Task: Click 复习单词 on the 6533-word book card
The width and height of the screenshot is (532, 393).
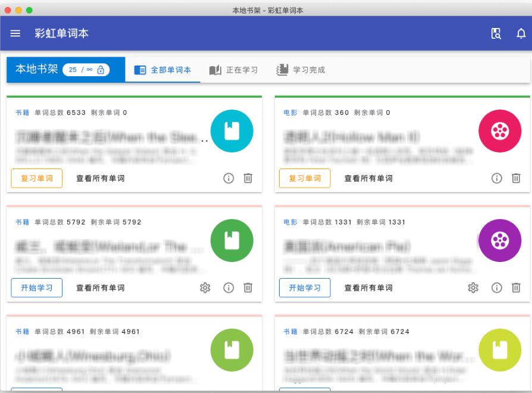Action: tap(37, 178)
